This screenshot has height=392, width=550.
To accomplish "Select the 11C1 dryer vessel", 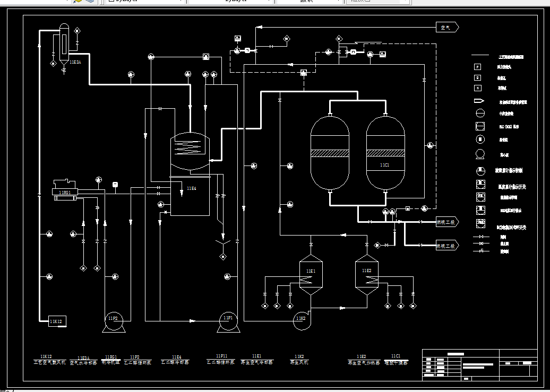I will point(385,153).
